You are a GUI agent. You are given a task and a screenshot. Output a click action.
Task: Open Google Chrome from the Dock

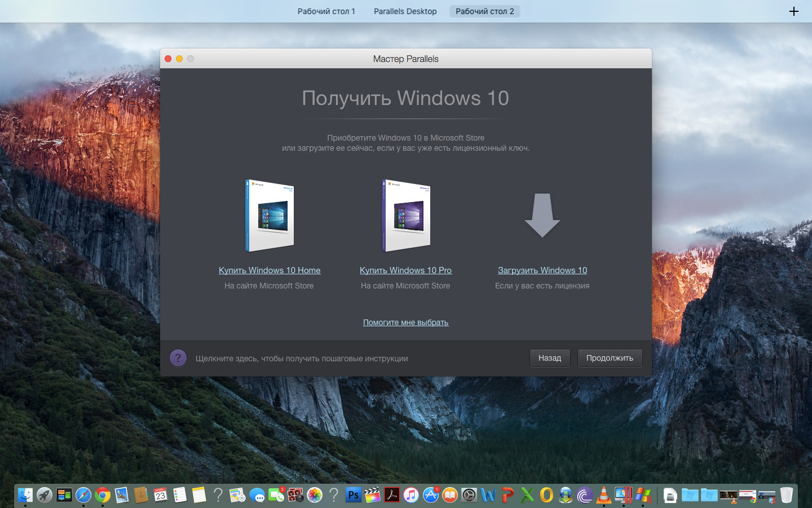point(103,495)
